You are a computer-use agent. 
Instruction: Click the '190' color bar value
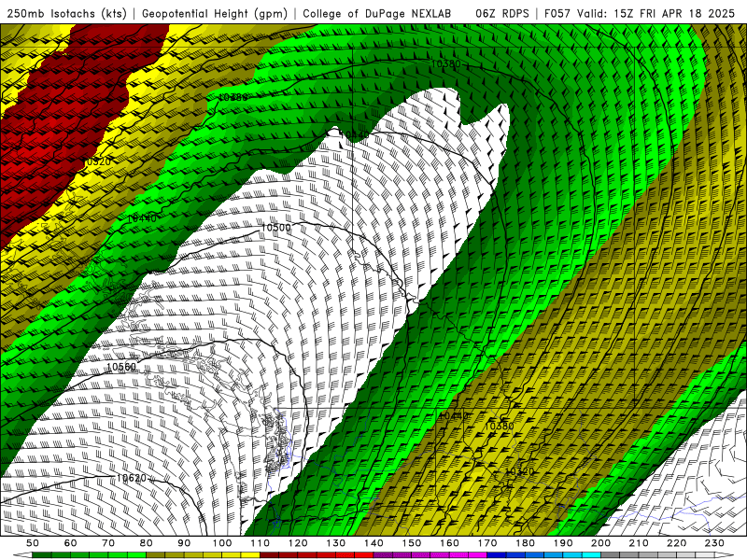[x=563, y=543]
